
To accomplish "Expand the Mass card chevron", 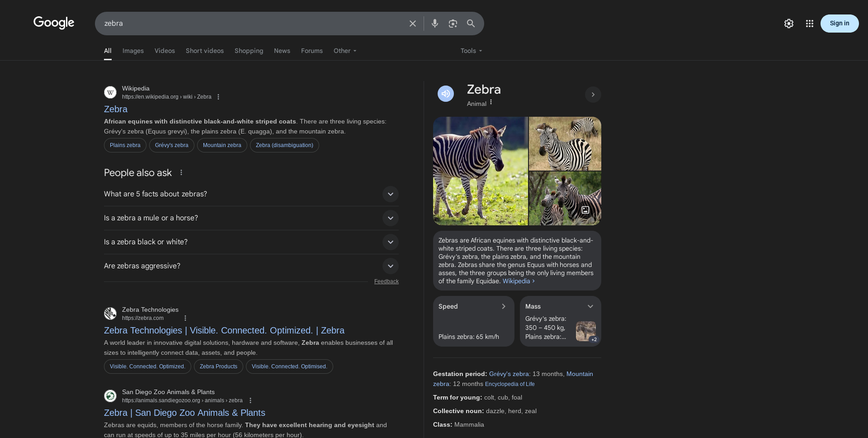I will (590, 306).
